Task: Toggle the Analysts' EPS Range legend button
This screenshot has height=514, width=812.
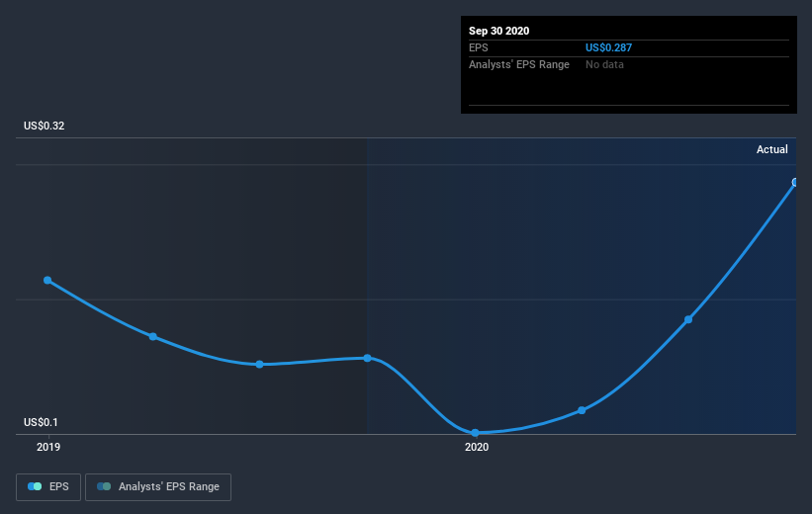Action: pos(158,487)
